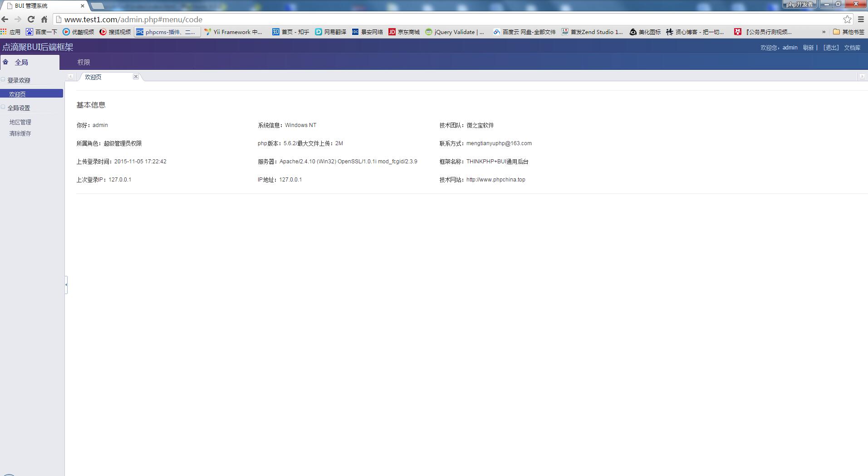Open the 网易翻译 bookmark

pos(331,32)
